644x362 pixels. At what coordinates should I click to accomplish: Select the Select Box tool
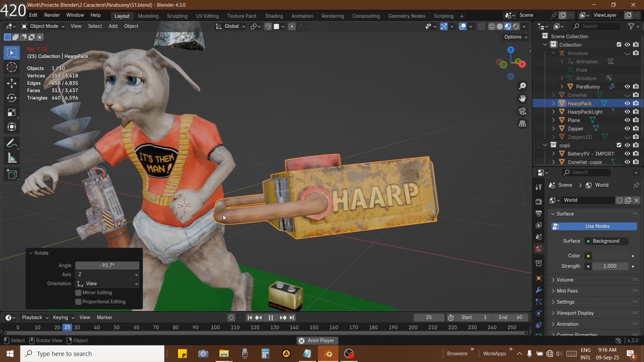[x=12, y=52]
